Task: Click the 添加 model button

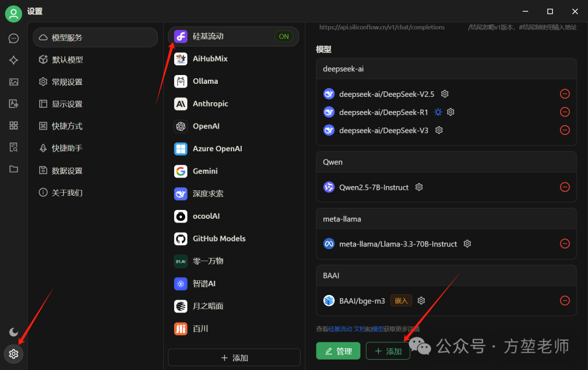Action: [x=388, y=351]
